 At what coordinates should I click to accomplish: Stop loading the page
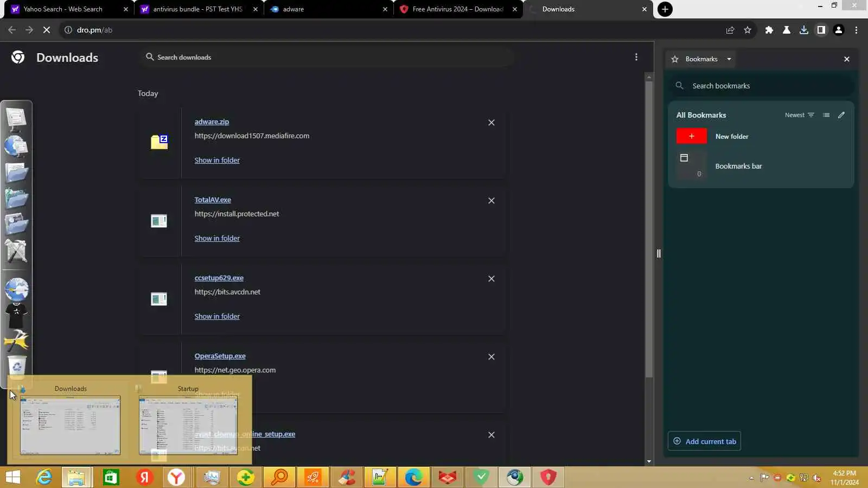tap(47, 30)
